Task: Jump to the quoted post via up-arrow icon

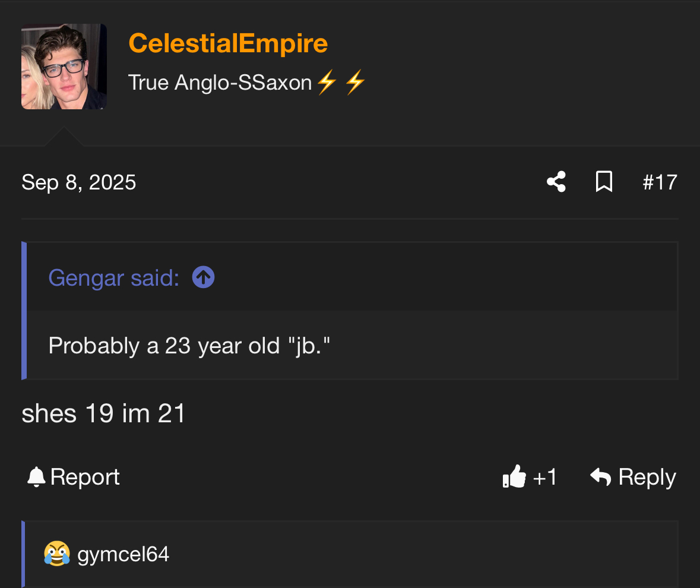Action: (x=203, y=277)
